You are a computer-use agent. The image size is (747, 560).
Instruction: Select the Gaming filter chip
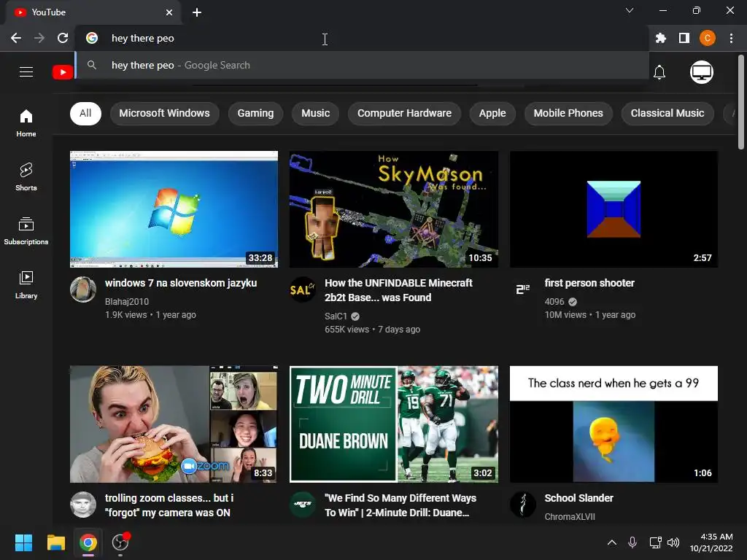[x=255, y=113]
